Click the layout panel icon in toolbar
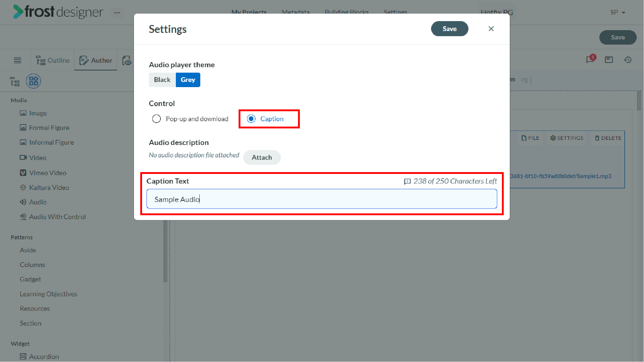The height and width of the screenshot is (362, 644). [609, 60]
